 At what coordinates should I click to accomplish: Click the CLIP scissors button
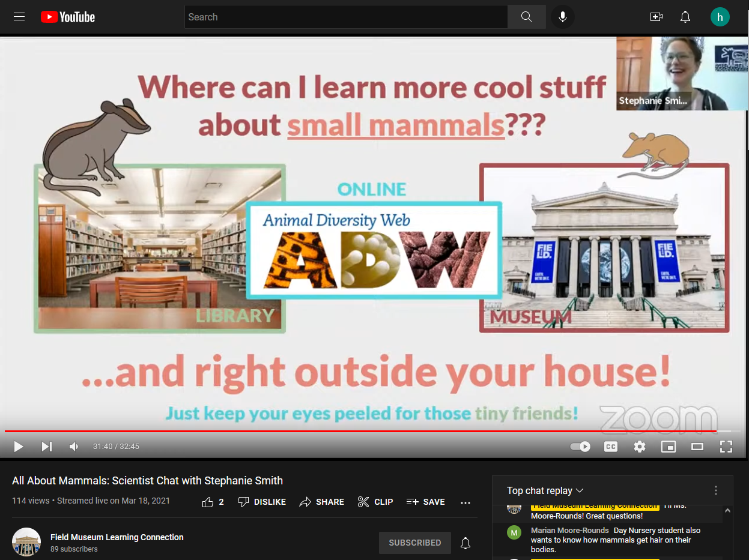coord(375,502)
